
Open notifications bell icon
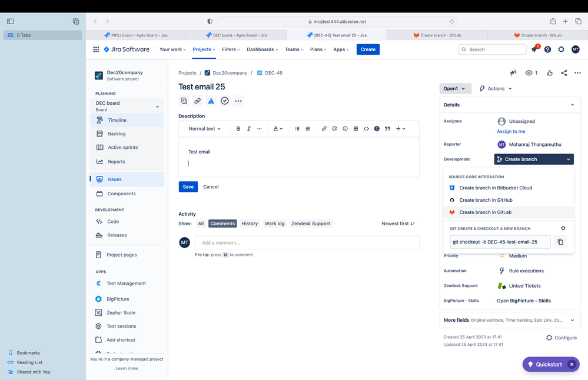point(534,49)
